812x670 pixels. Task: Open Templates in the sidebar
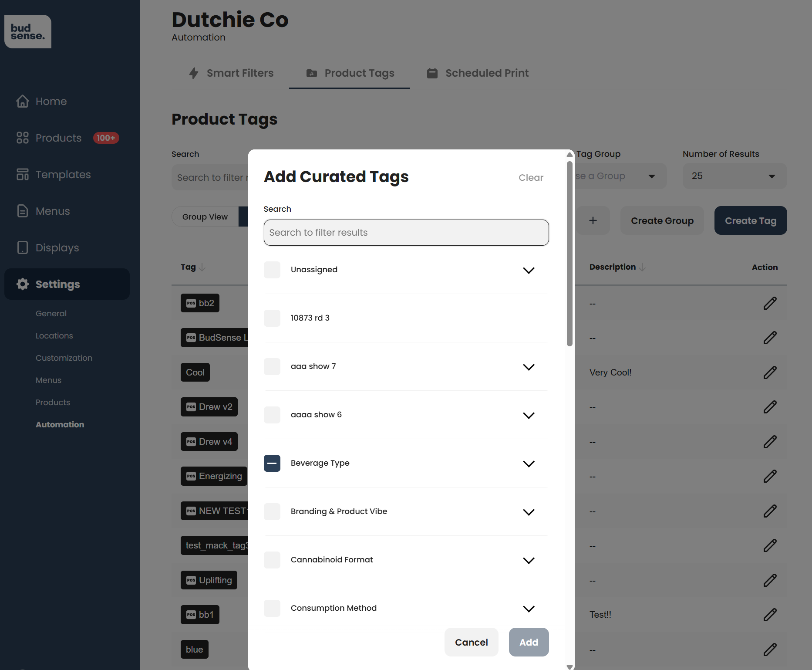click(54, 175)
